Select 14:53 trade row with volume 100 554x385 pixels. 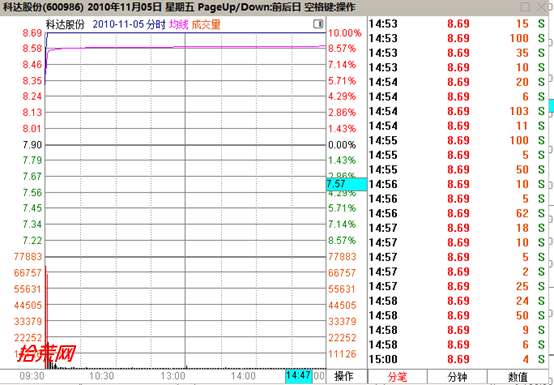(x=457, y=38)
